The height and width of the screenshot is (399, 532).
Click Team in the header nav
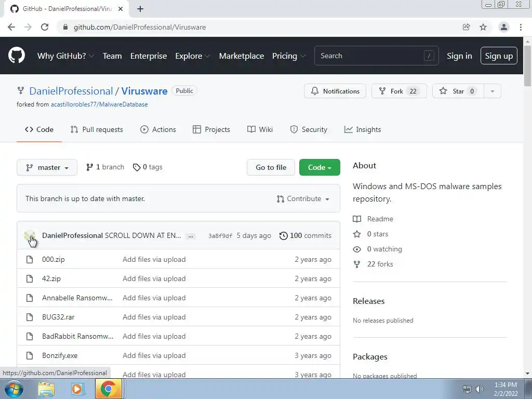[x=112, y=56]
